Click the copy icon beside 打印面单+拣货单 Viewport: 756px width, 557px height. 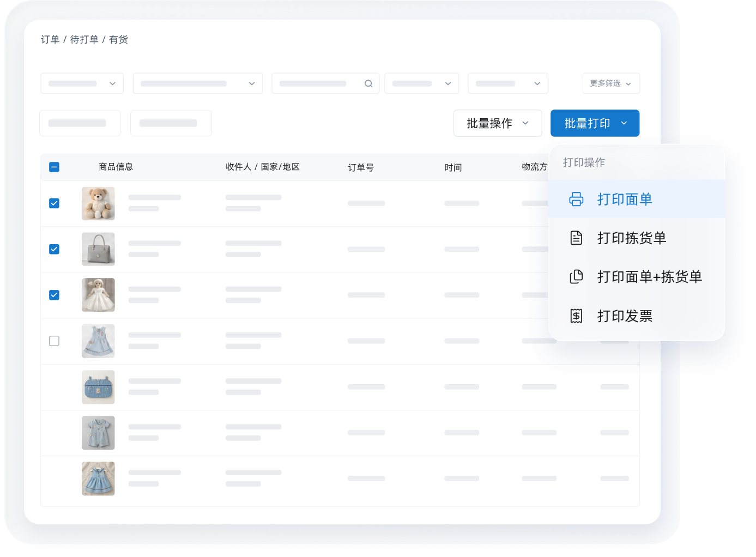click(x=576, y=277)
